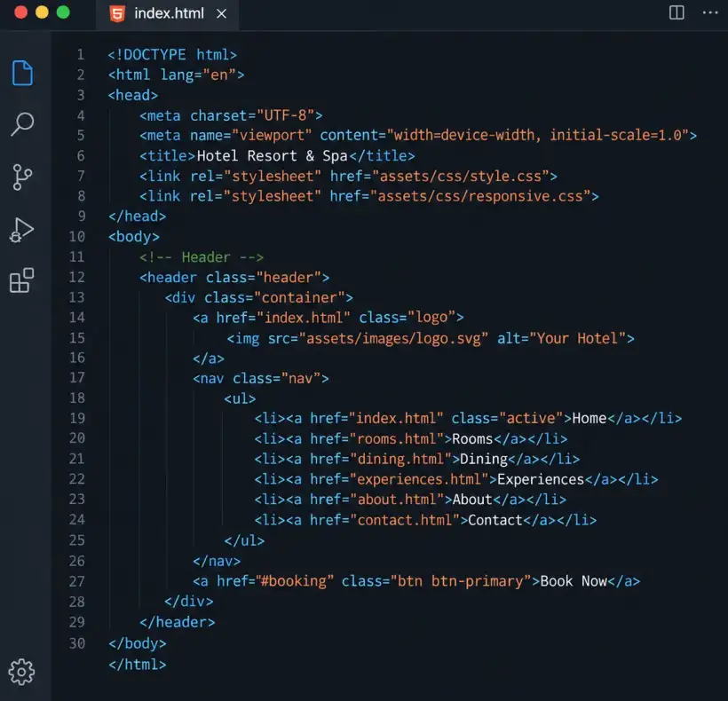728x701 pixels.
Task: Select the index.html tab
Action: 168,14
